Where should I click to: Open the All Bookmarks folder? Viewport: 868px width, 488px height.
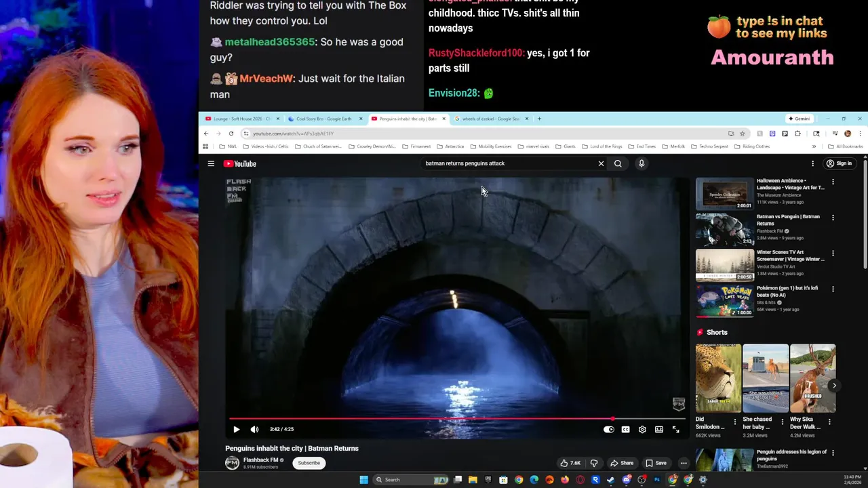tap(845, 146)
